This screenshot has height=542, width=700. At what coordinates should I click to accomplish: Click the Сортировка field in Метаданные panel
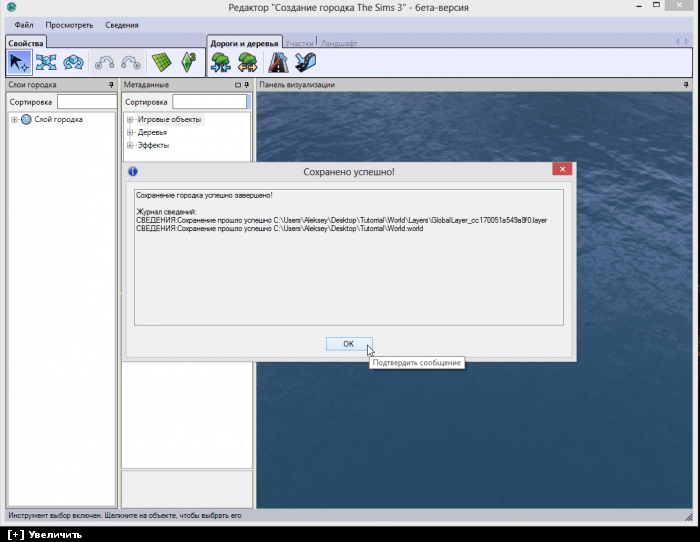pos(209,102)
